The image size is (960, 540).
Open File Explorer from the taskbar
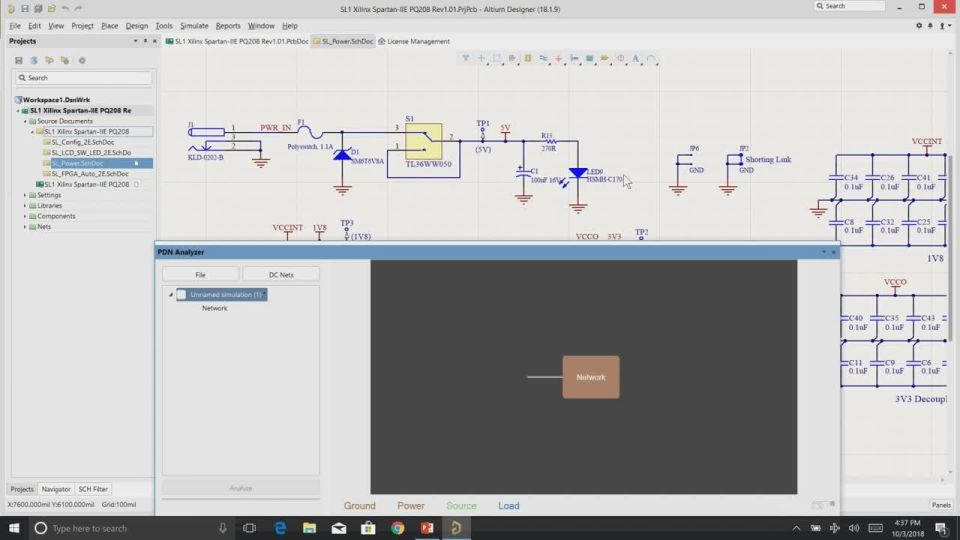[309, 528]
